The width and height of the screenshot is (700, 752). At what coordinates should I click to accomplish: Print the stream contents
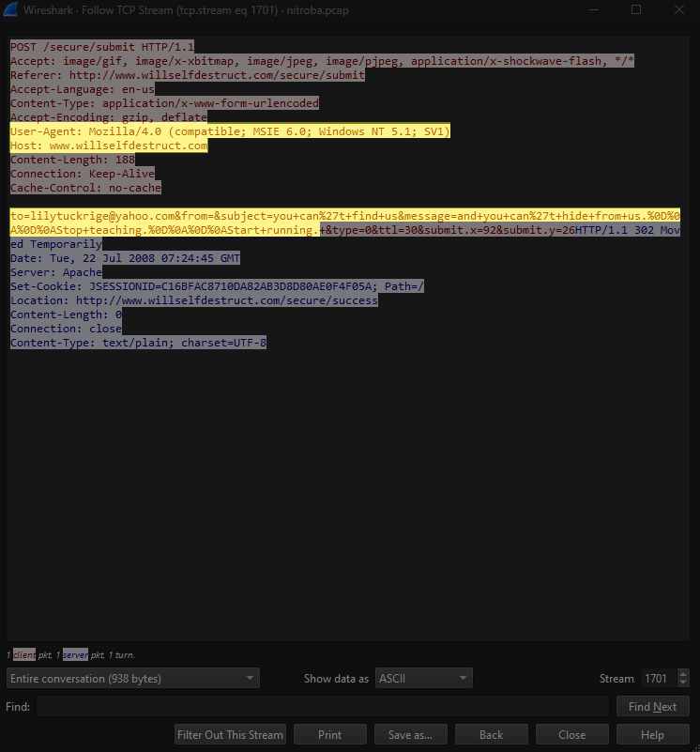click(329, 734)
